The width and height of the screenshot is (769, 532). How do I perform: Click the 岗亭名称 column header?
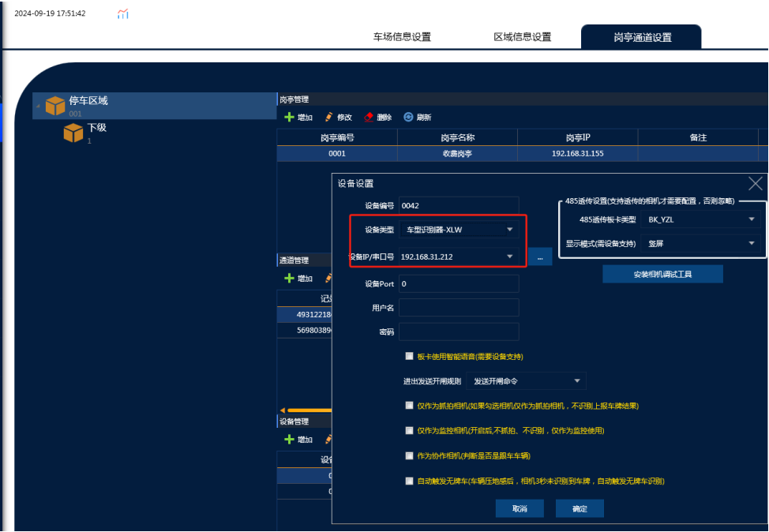[x=457, y=138]
